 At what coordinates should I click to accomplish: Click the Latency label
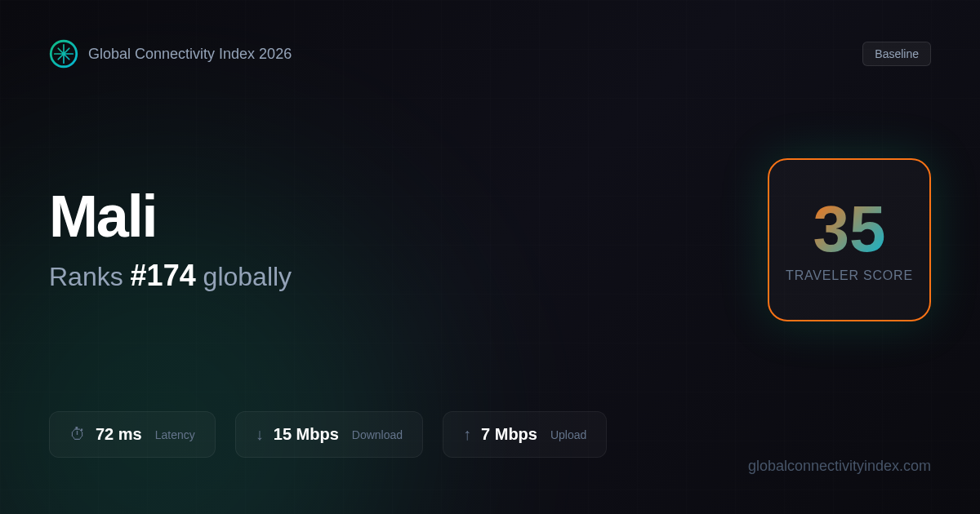pos(175,435)
